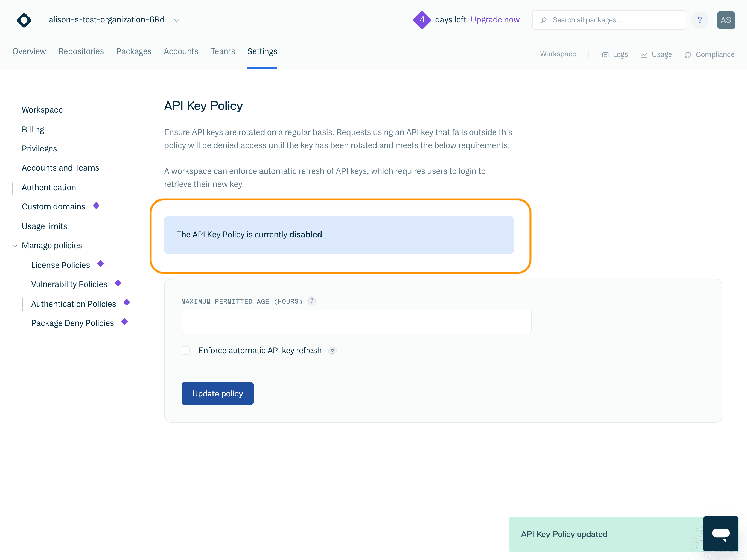Open the AS user avatar menu

pos(726,20)
